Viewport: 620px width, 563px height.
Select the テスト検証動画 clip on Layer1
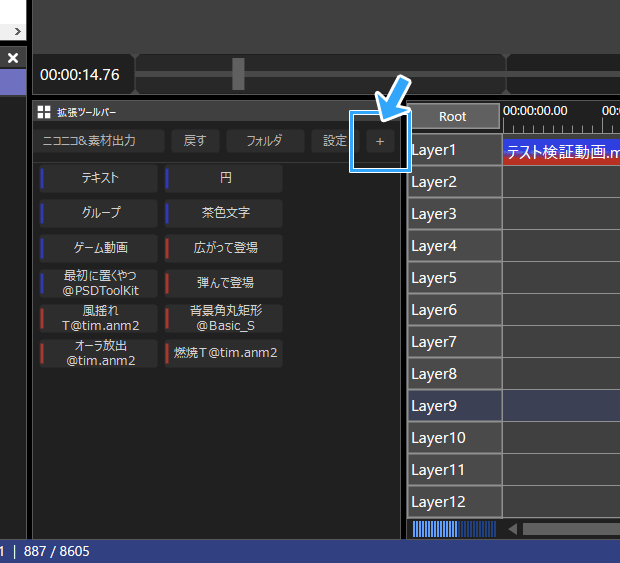point(561,152)
